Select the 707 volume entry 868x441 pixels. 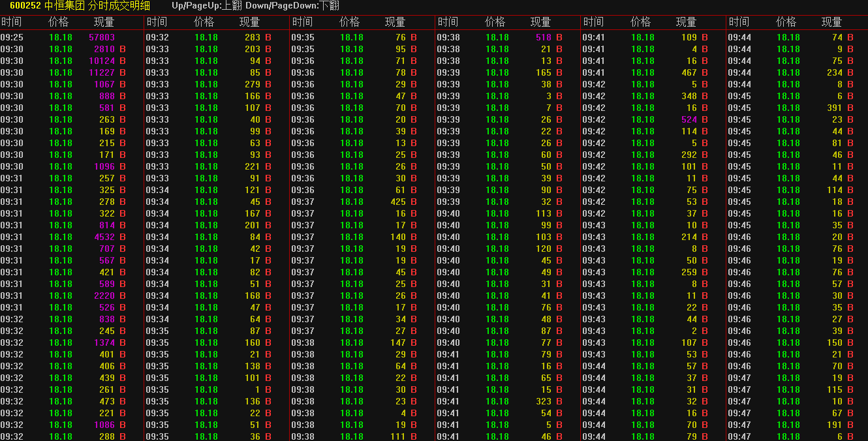107,249
